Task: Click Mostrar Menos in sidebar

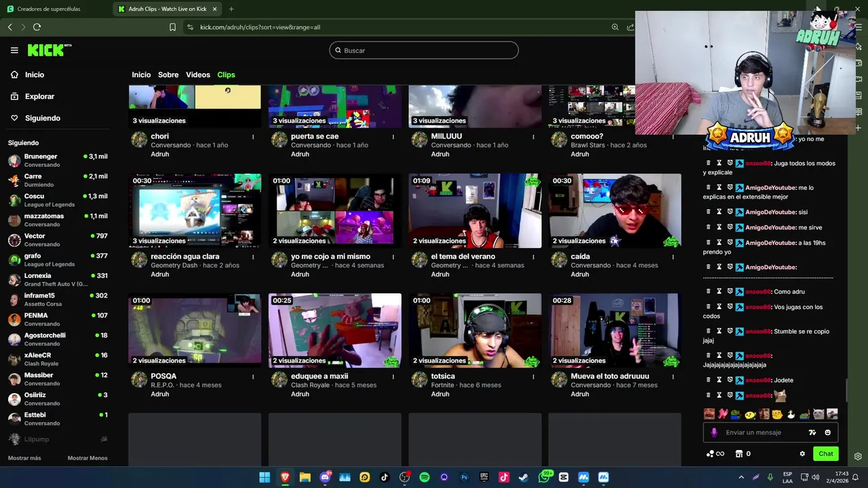Action: (87, 458)
